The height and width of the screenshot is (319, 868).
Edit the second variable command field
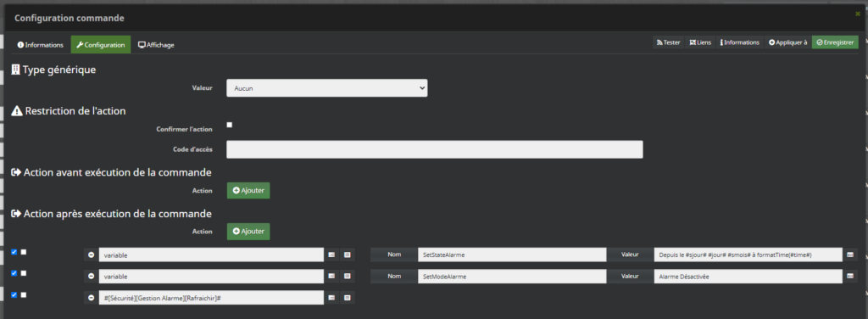211,276
